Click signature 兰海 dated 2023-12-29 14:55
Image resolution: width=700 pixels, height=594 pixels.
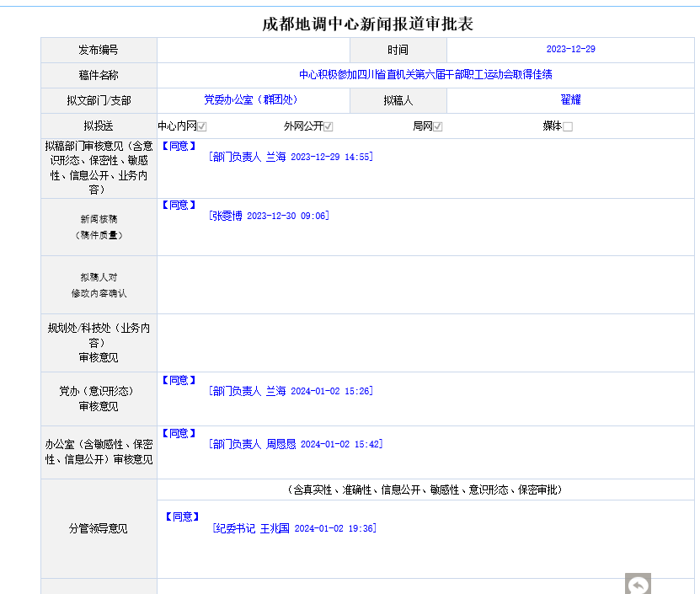tap(291, 157)
